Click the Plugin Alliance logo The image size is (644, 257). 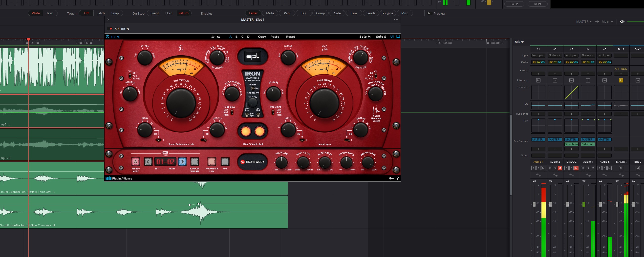(119, 178)
